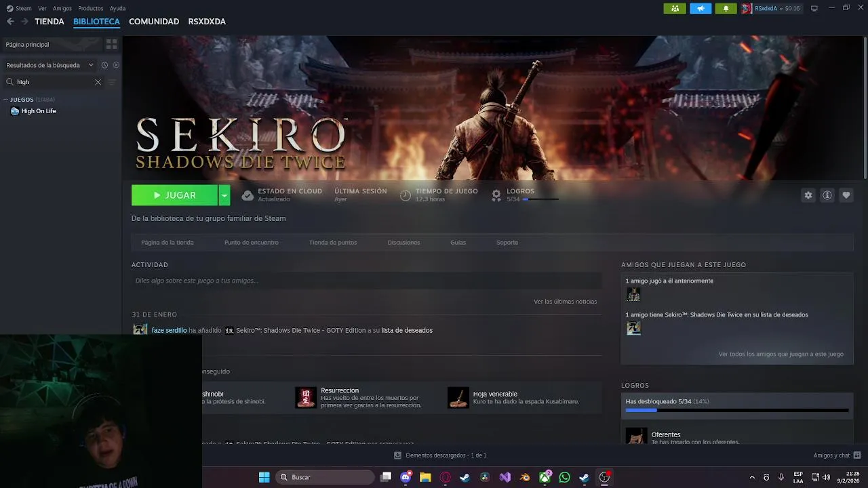Open Soporte link

coord(507,243)
